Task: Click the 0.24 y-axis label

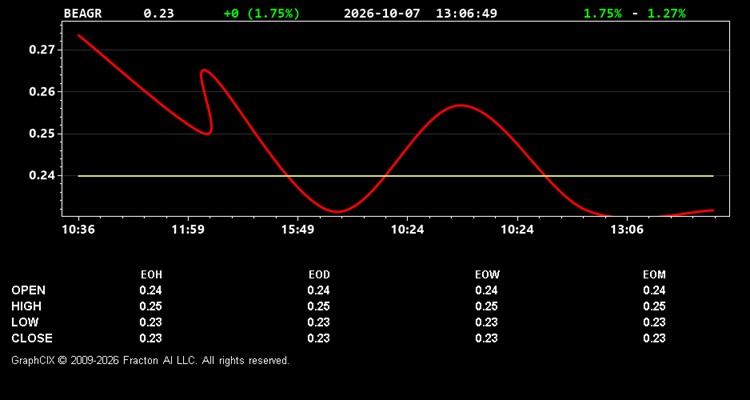Action: click(x=42, y=176)
